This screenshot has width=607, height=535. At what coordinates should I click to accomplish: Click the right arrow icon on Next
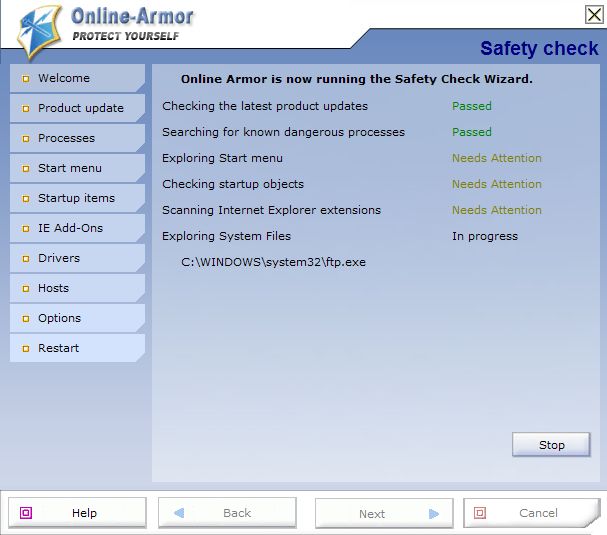pos(434,514)
